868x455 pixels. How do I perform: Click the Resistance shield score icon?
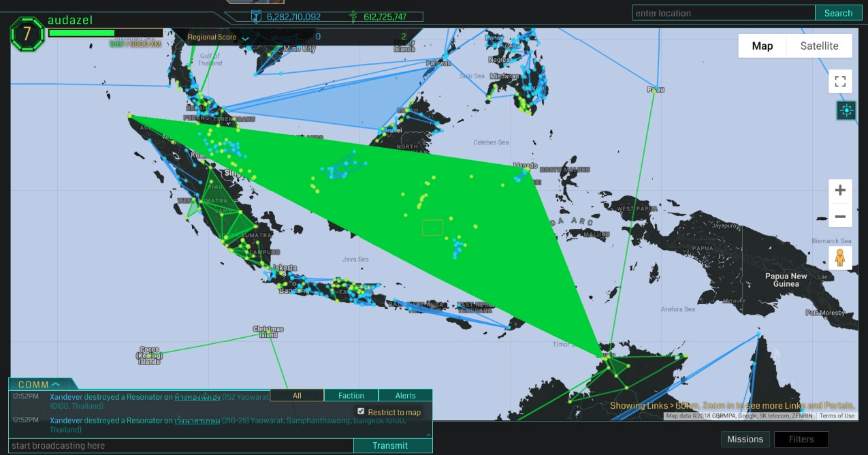point(256,16)
